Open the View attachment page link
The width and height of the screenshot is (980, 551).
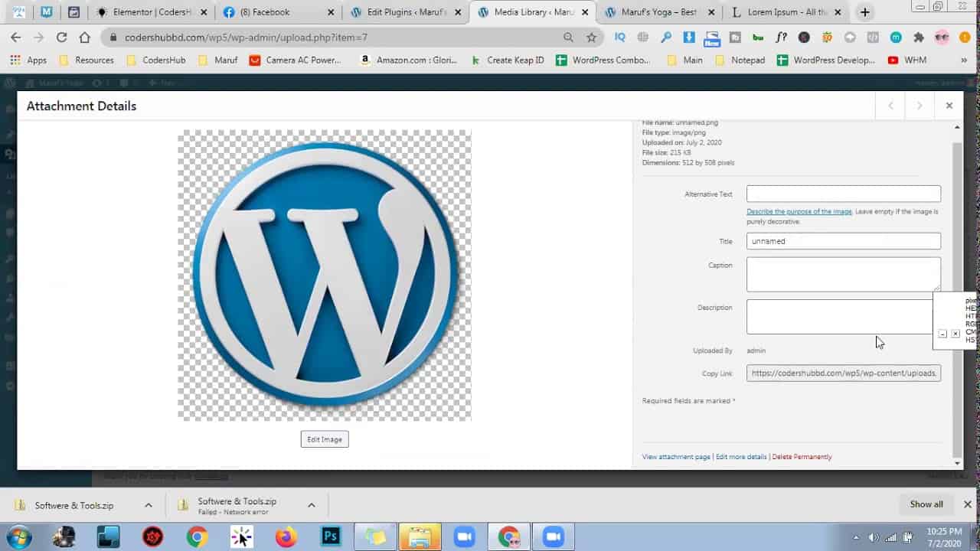676,457
